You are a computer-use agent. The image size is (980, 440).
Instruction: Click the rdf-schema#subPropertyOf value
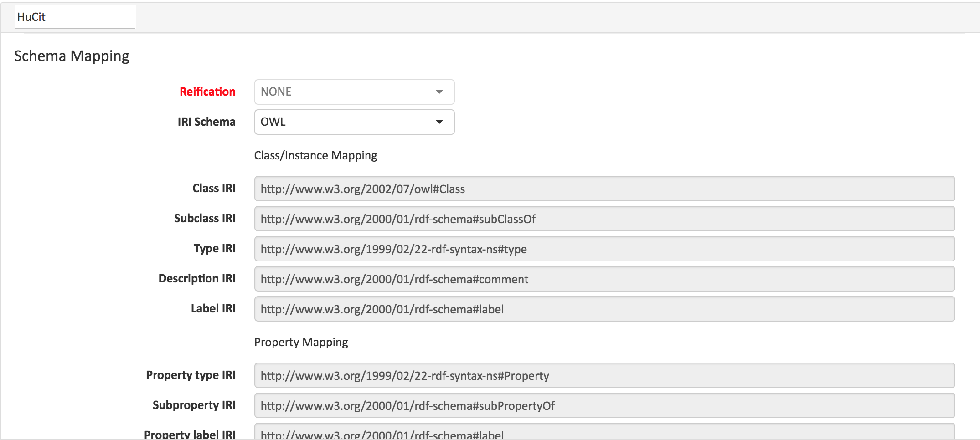click(x=407, y=405)
